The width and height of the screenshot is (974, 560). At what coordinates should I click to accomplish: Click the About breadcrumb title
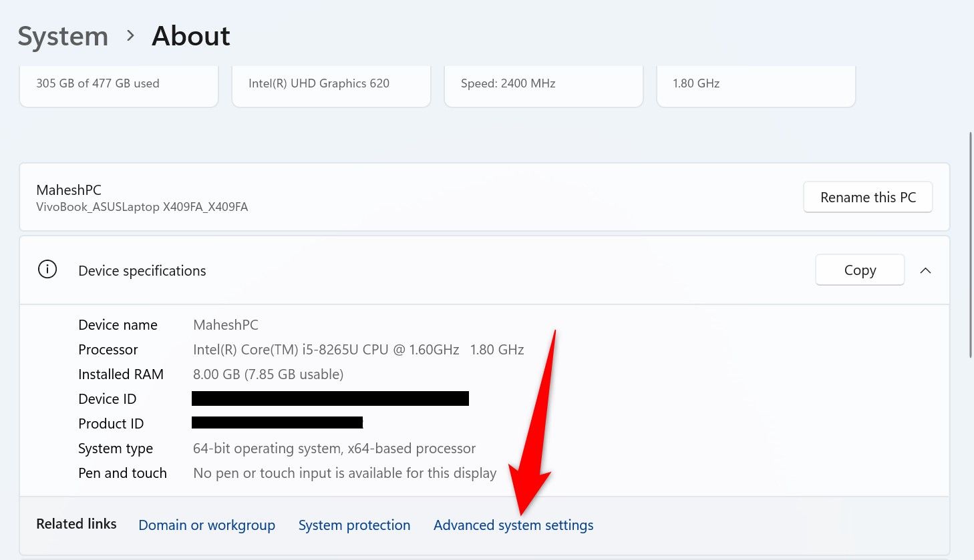191,37
